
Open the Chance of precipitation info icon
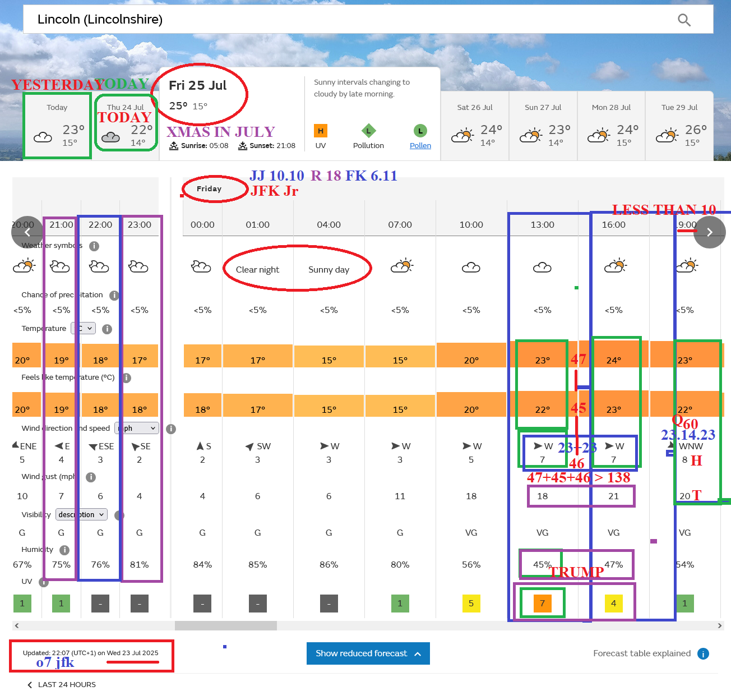[114, 295]
